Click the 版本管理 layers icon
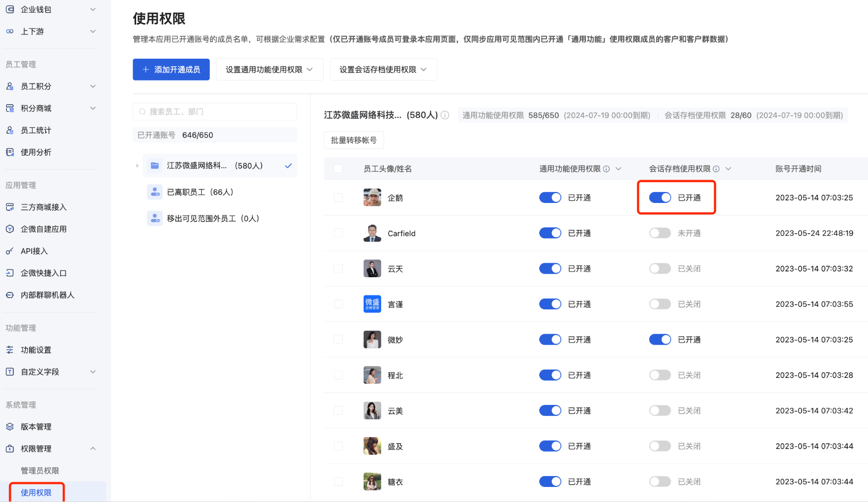 [x=10, y=427]
